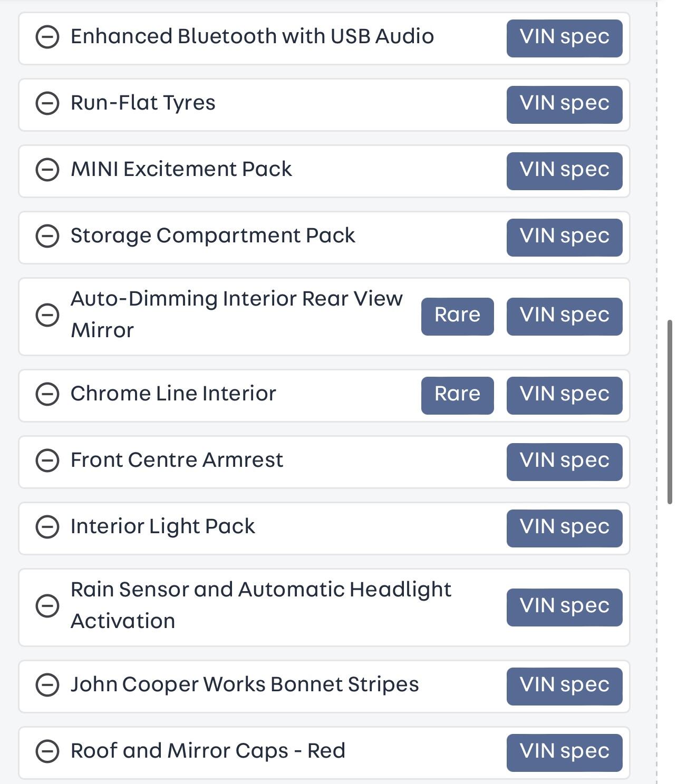677x784 pixels.
Task: Click Rare badge on Auto-Dimming Interior Rear View Mirror
Action: (x=457, y=316)
